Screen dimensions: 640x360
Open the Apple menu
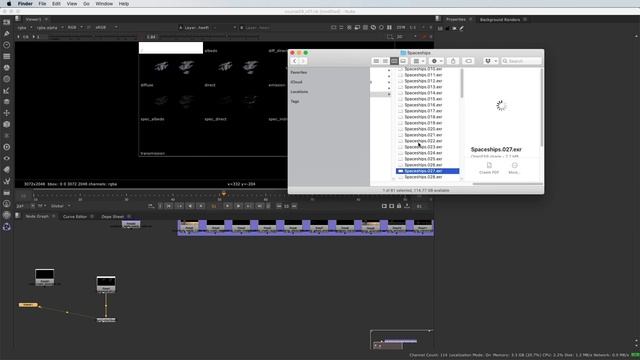[9, 4]
